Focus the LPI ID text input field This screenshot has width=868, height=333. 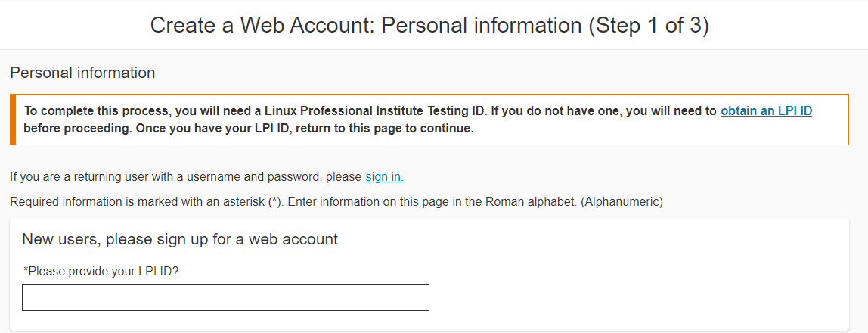pyautogui.click(x=225, y=297)
